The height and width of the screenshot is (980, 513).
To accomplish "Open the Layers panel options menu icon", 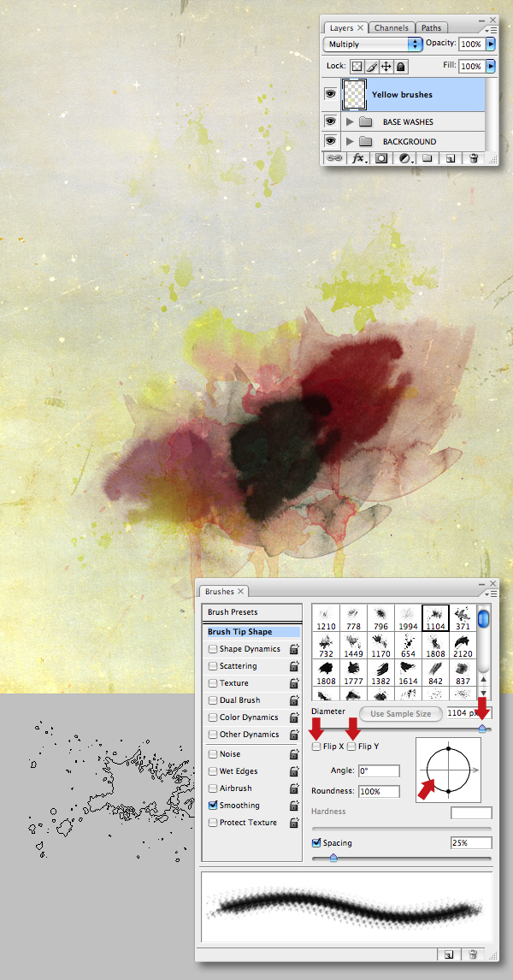I will pos(491,29).
